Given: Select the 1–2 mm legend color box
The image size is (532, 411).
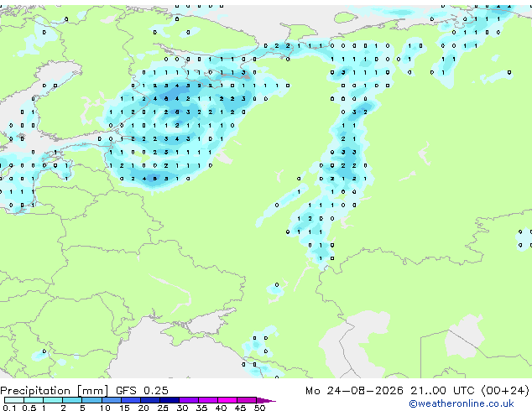Looking at the screenshot, I should (53, 400).
